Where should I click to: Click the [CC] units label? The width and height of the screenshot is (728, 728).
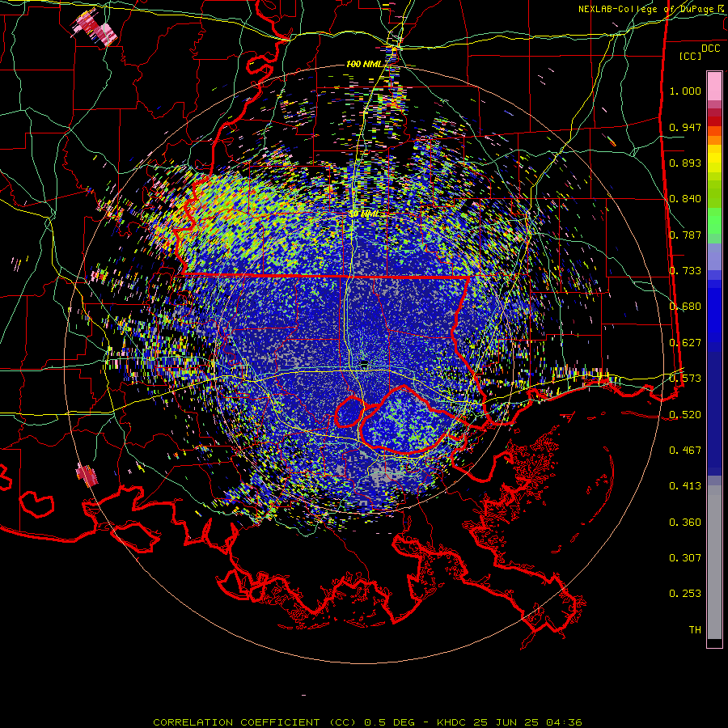(x=691, y=56)
